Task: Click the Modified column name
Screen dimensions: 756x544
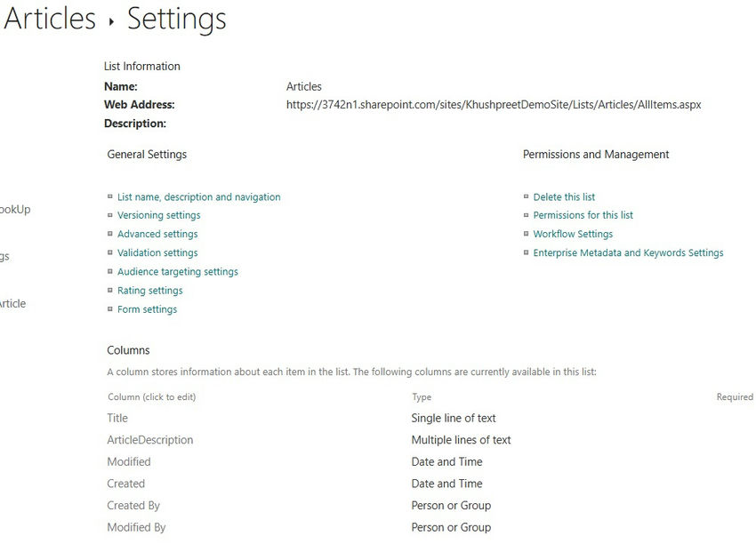Action: (x=129, y=462)
